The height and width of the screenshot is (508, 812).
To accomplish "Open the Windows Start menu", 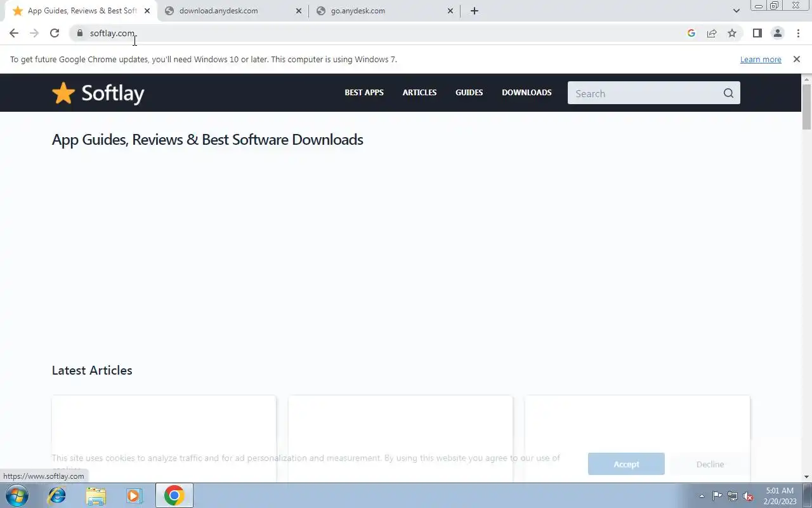I will coord(16,495).
